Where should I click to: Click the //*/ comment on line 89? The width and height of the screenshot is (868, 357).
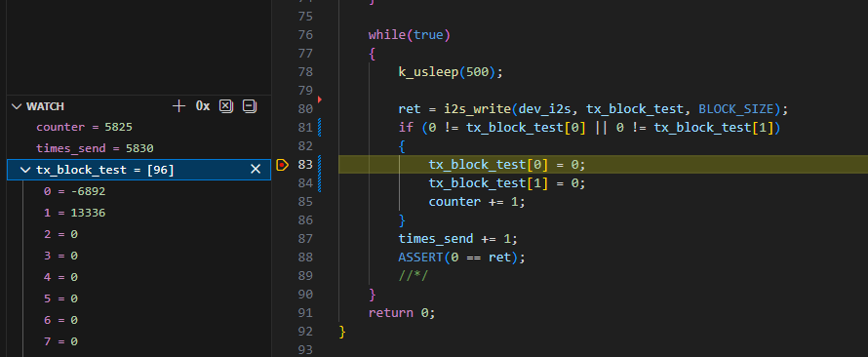click(x=414, y=276)
